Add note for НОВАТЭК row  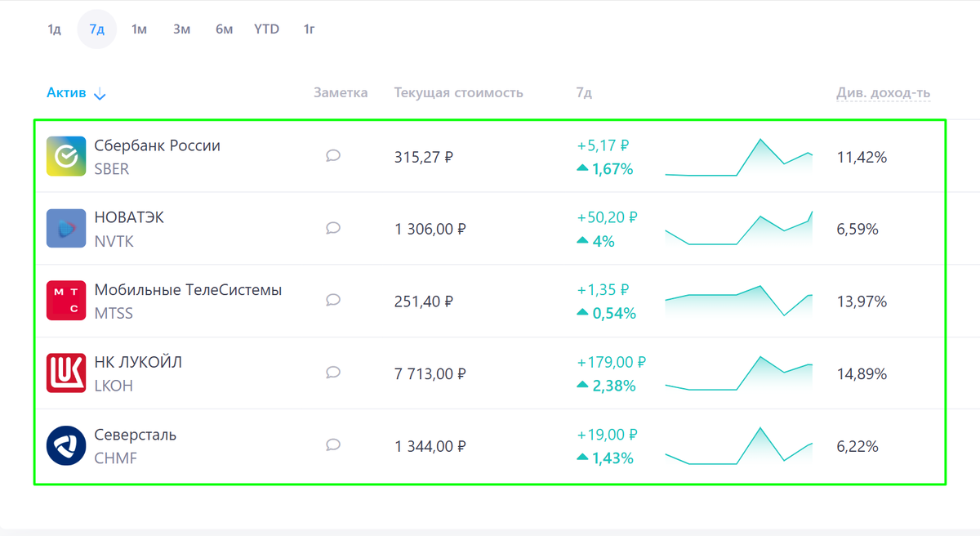(x=333, y=228)
